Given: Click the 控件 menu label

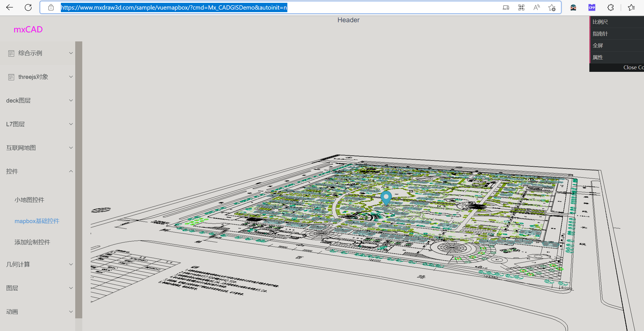Looking at the screenshot, I should (12, 172).
